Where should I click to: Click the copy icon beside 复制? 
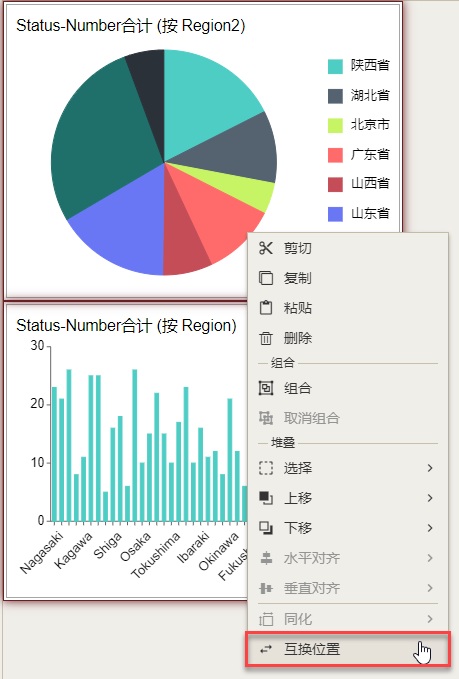pos(265,278)
